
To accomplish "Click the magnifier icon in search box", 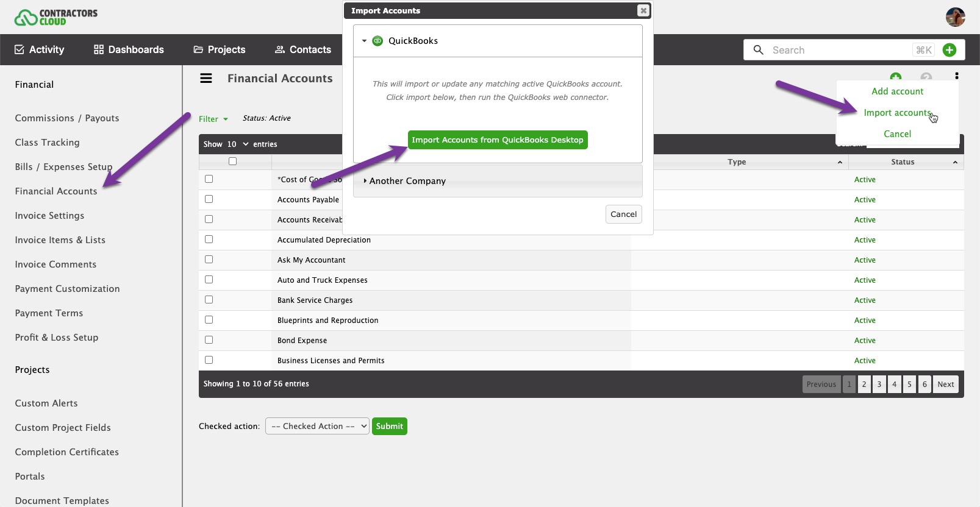I will click(758, 50).
